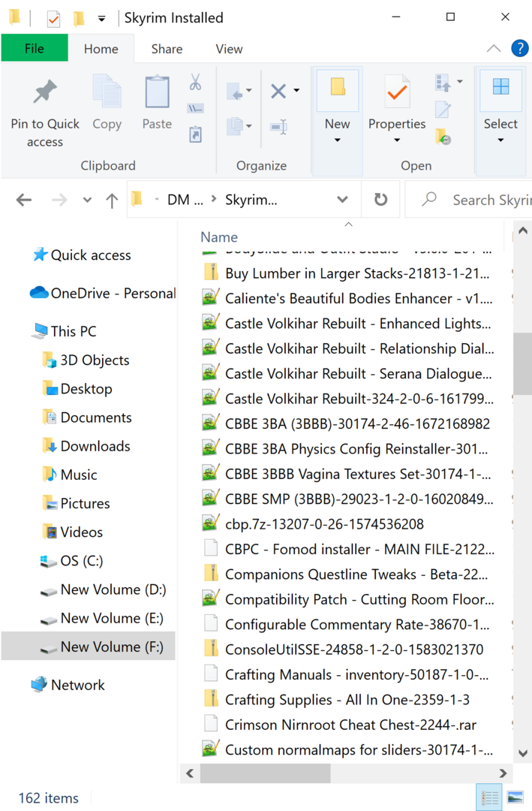Select OneDrive - Personal in sidebar
The width and height of the screenshot is (532, 811).
(104, 294)
